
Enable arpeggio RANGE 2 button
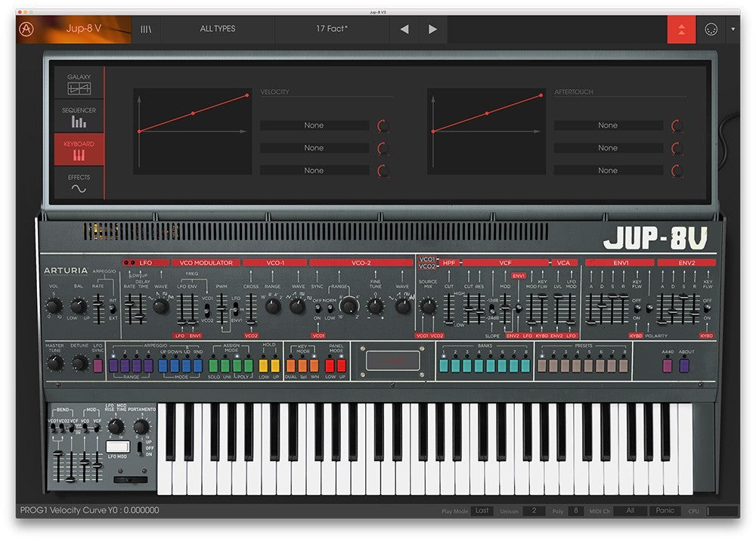tap(125, 366)
